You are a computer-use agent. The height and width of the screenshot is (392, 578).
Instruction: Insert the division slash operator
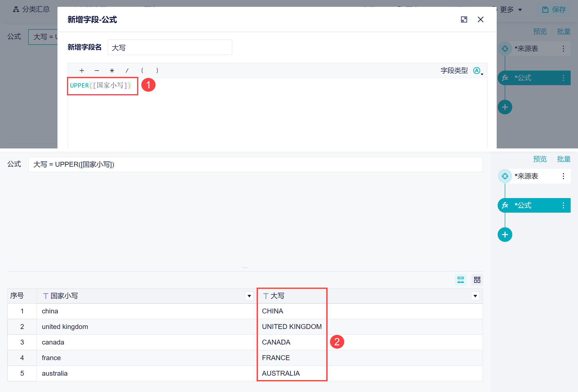127,71
